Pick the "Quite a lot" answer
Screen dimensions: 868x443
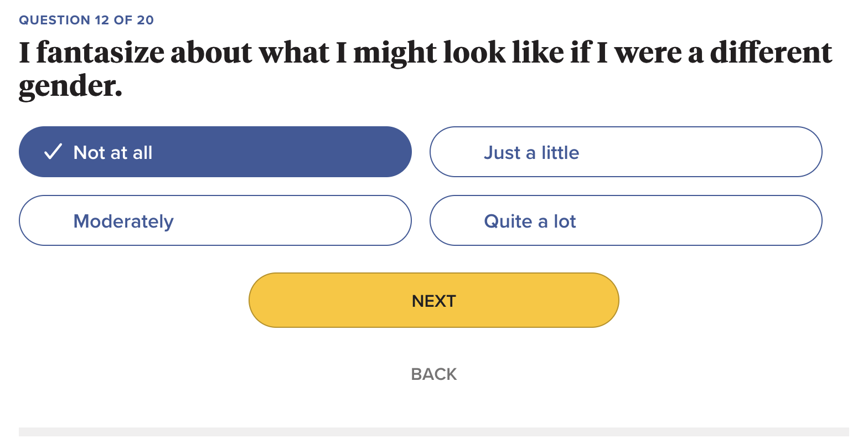[626, 220]
